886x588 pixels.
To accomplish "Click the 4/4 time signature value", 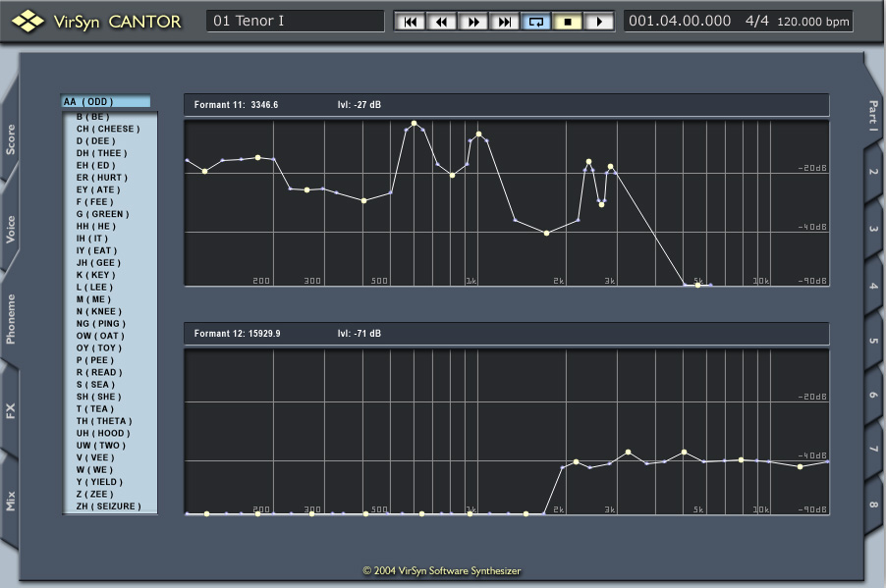I will [756, 21].
